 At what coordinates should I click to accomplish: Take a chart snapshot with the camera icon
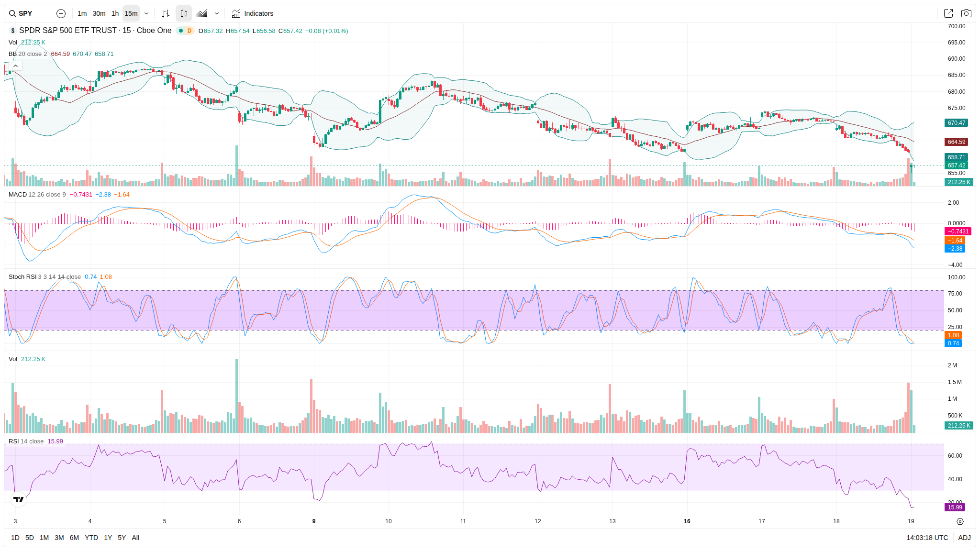coord(966,13)
